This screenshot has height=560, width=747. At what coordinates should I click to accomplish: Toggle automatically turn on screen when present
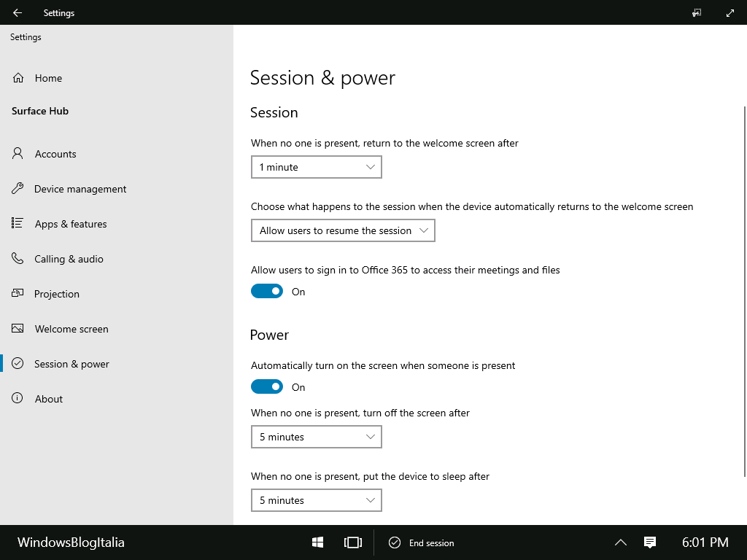(267, 386)
